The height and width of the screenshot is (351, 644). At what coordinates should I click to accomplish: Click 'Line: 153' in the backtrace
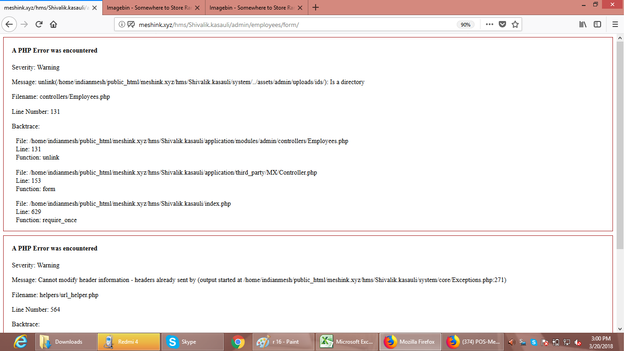pyautogui.click(x=28, y=181)
